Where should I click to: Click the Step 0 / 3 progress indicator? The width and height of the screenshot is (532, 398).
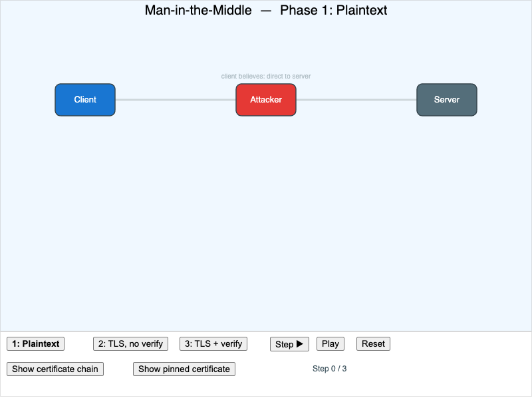click(329, 369)
